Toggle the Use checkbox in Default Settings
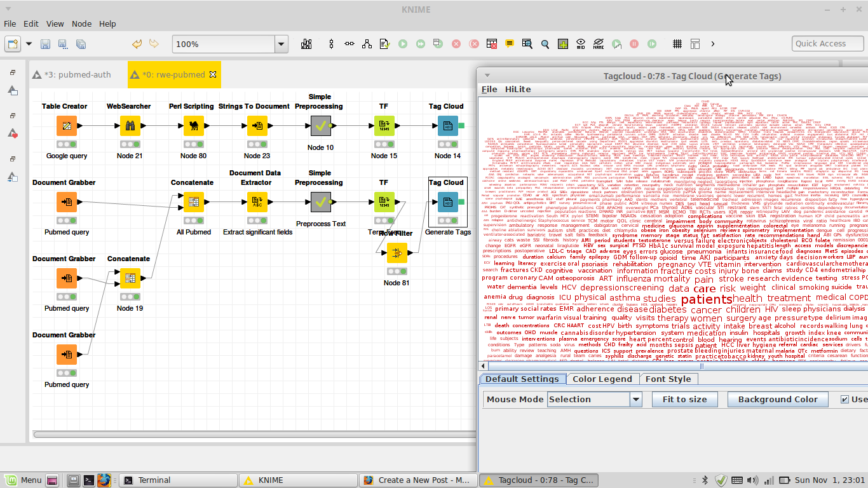Image resolution: width=868 pixels, height=488 pixels. 844,399
